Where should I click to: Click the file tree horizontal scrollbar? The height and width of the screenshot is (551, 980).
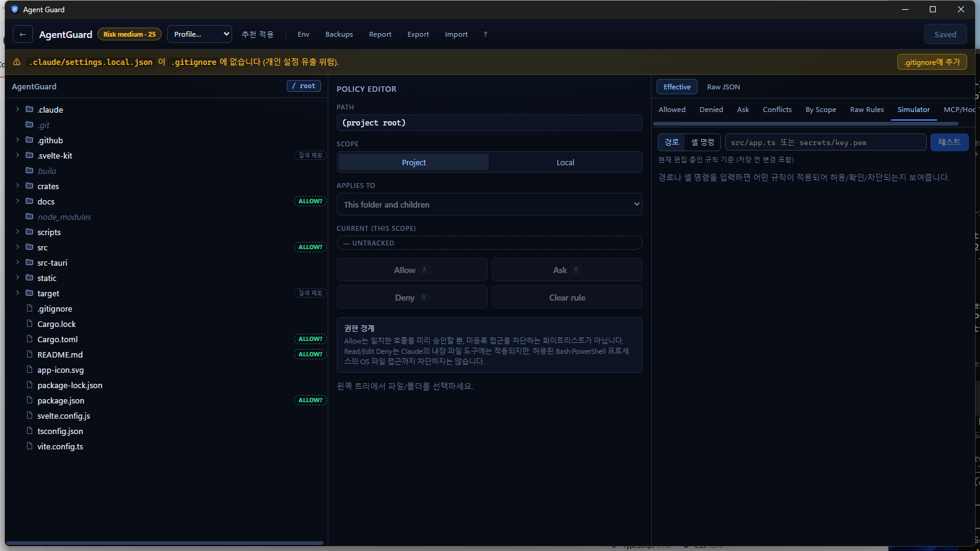tap(164, 543)
